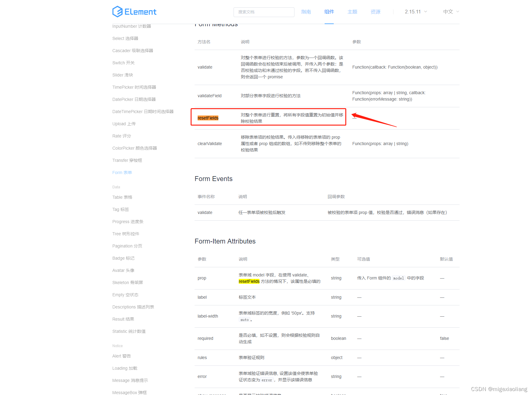This screenshot has height=395, width=532.
Task: Click 'Function(props: array | string)' parameter text
Action: click(380, 144)
